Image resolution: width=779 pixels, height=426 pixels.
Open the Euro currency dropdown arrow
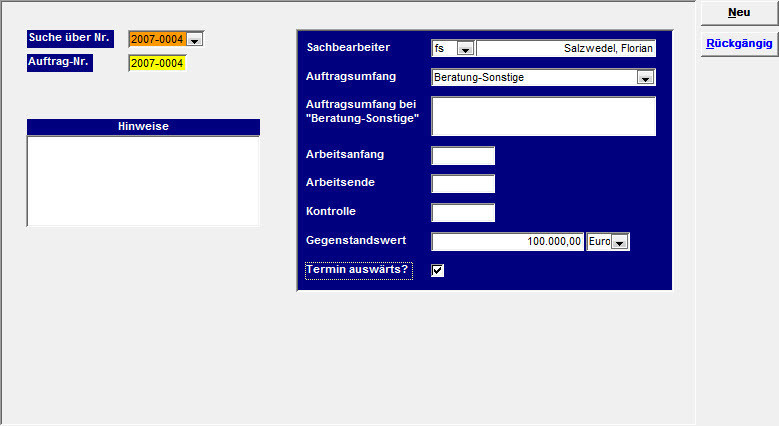click(x=620, y=242)
